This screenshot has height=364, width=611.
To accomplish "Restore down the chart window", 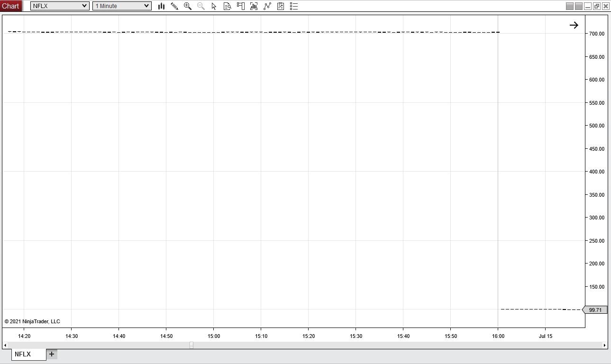I will pyautogui.click(x=597, y=6).
